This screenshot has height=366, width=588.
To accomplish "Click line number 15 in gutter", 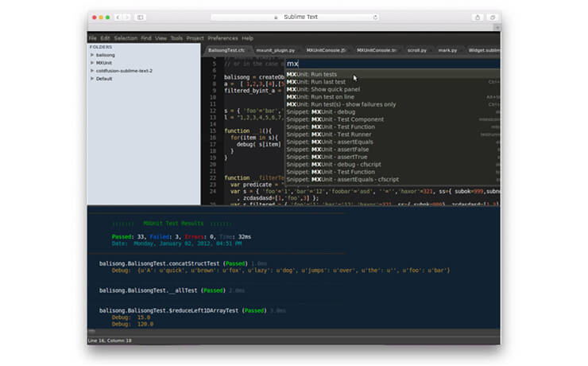I will (x=213, y=131).
